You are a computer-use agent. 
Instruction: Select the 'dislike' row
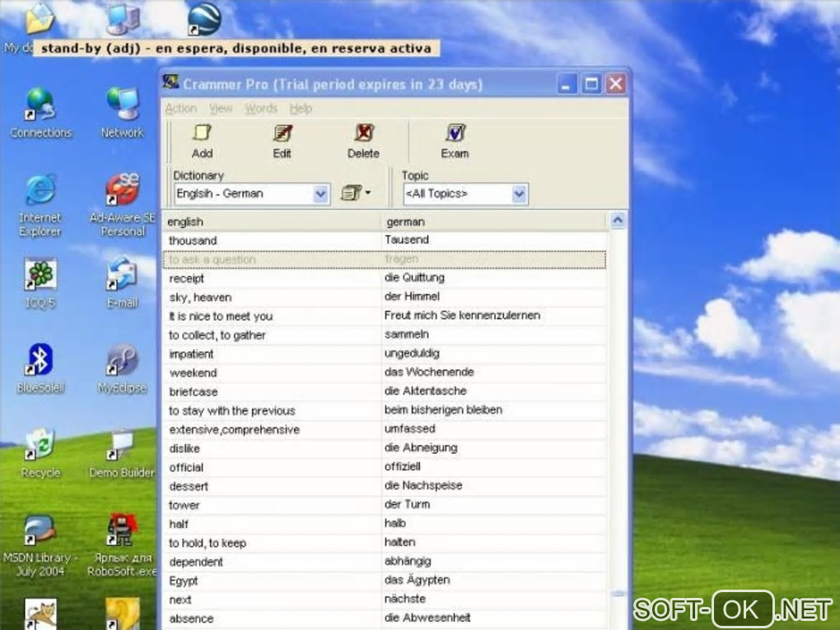tap(385, 448)
